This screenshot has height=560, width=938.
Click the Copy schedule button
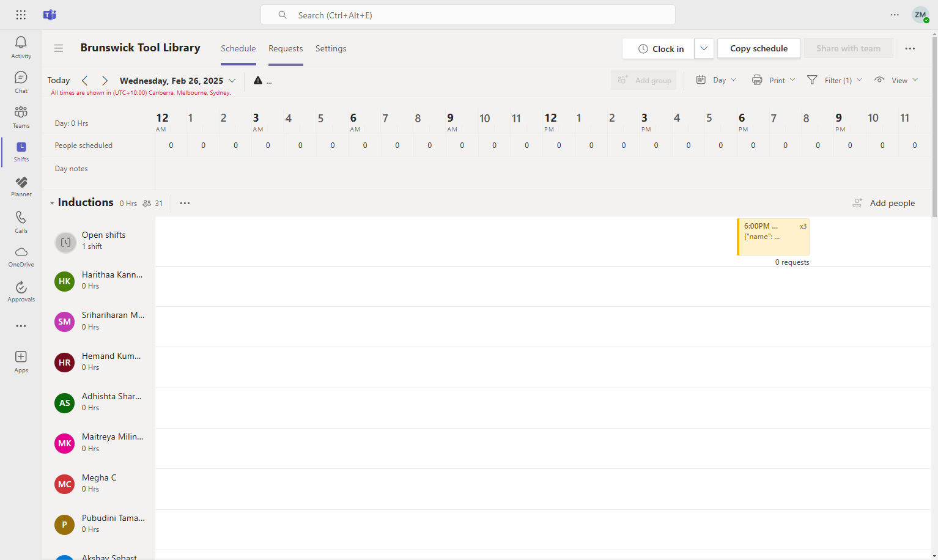759,48
